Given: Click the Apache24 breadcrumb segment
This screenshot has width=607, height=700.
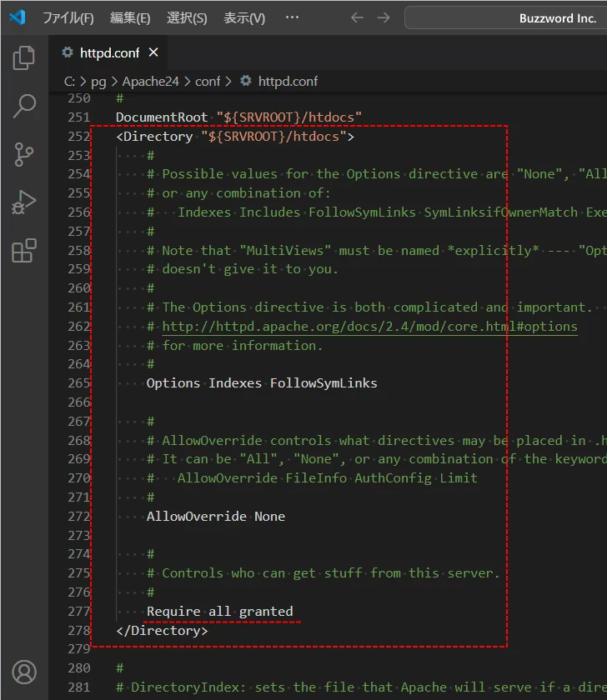Looking at the screenshot, I should pyautogui.click(x=151, y=82).
